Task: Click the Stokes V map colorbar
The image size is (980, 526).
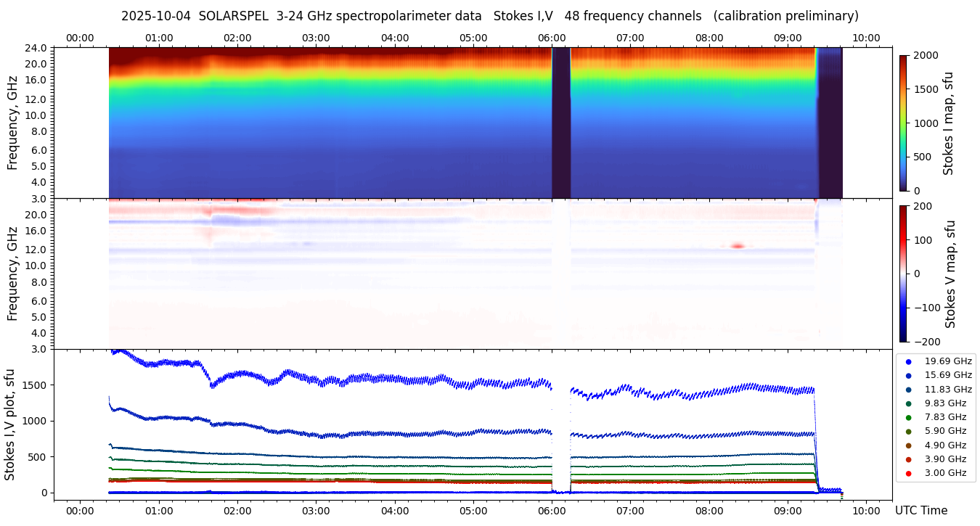Action: [x=903, y=274]
